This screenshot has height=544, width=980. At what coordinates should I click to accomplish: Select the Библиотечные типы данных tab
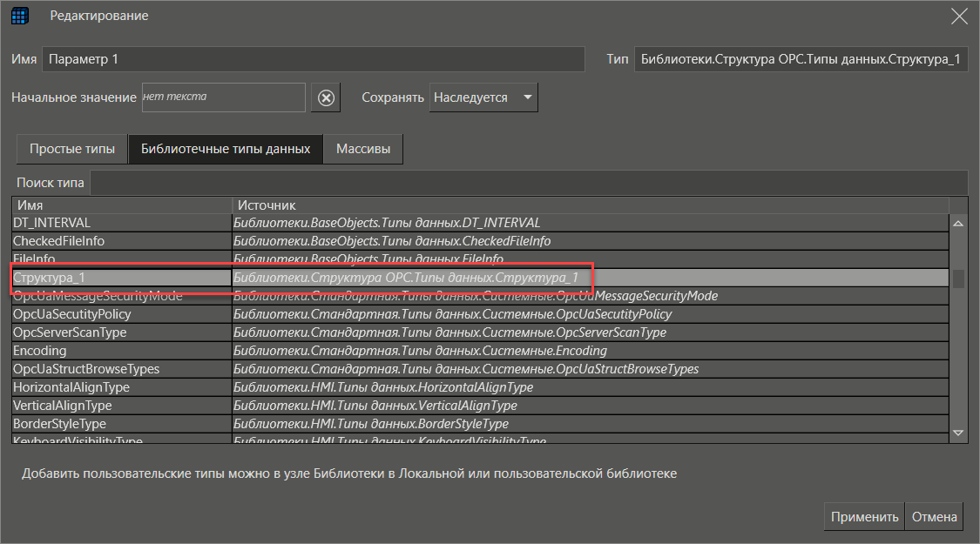click(x=226, y=149)
